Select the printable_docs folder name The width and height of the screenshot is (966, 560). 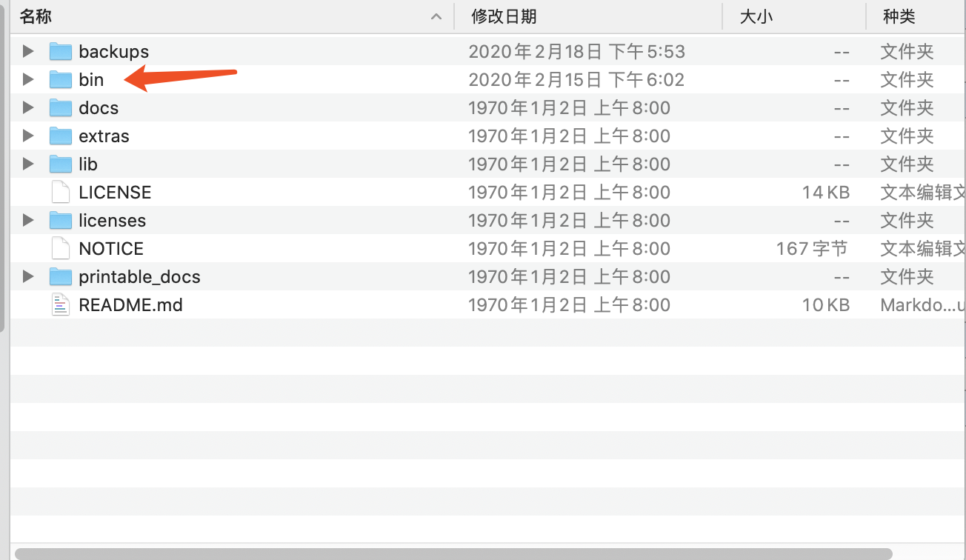click(x=139, y=276)
